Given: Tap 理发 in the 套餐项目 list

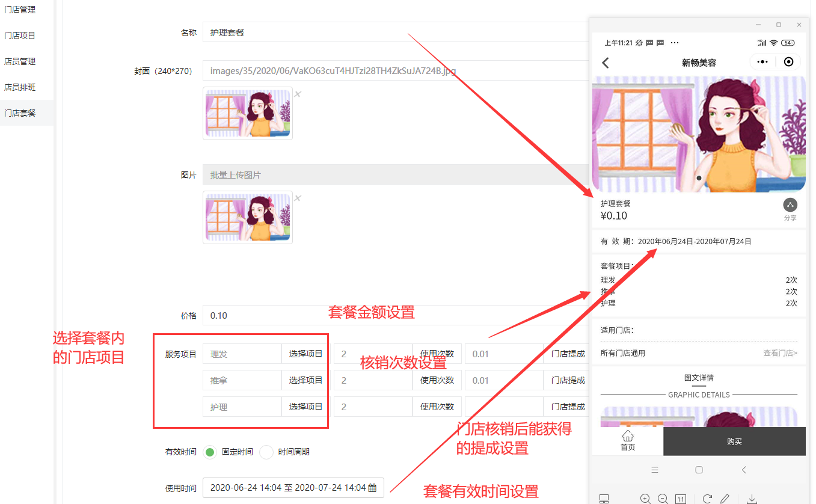Looking at the screenshot, I should coord(608,280).
